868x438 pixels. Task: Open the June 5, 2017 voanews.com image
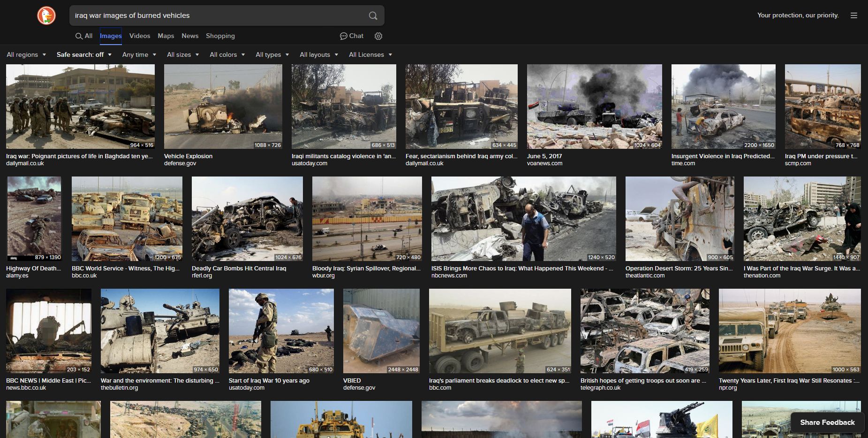tap(595, 107)
